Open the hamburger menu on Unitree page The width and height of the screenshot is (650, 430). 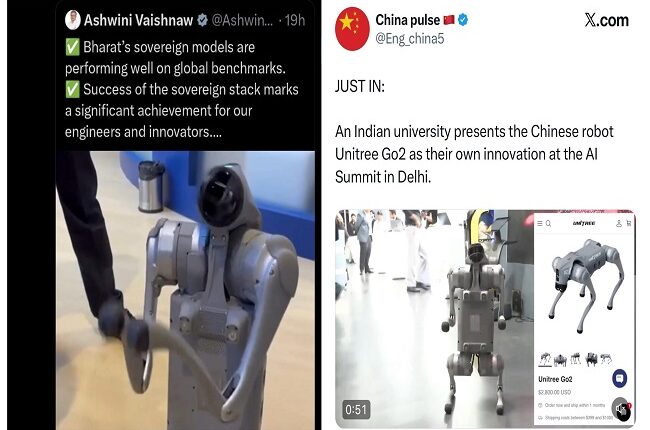tap(540, 224)
